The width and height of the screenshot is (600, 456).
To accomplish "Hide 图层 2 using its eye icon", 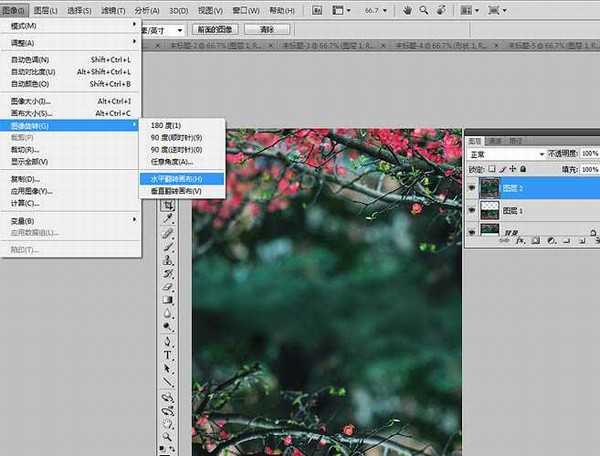I will click(473, 186).
